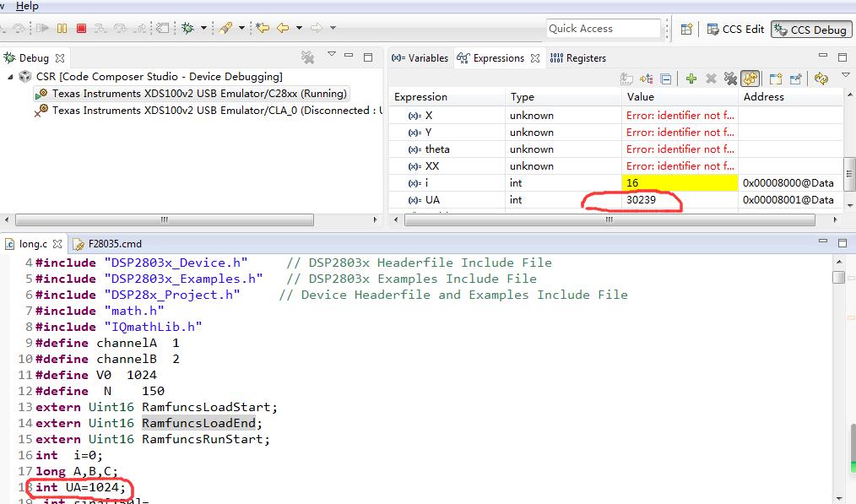Click the Step Over icon in debug toolbar
The height and width of the screenshot is (504, 856).
[x=120, y=28]
